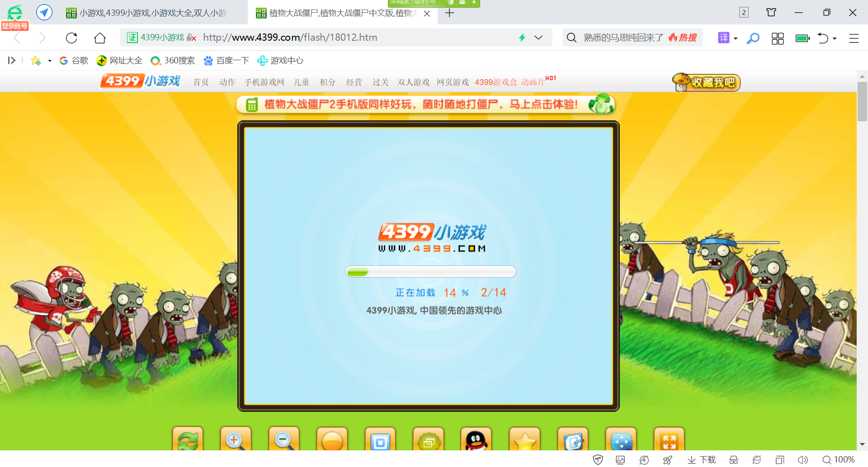Screen dimensions: 868x467
Task: Click the 4399小游戏 site logo
Action: (141, 81)
